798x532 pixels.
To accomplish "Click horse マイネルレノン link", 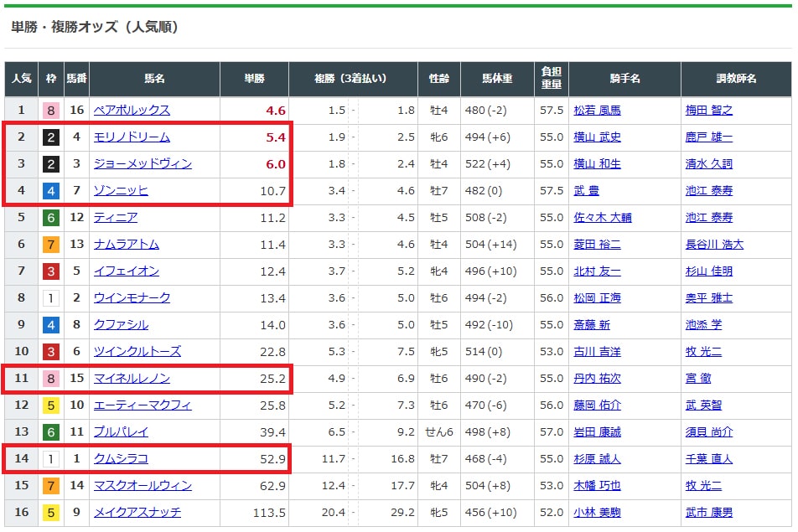I will (x=132, y=379).
